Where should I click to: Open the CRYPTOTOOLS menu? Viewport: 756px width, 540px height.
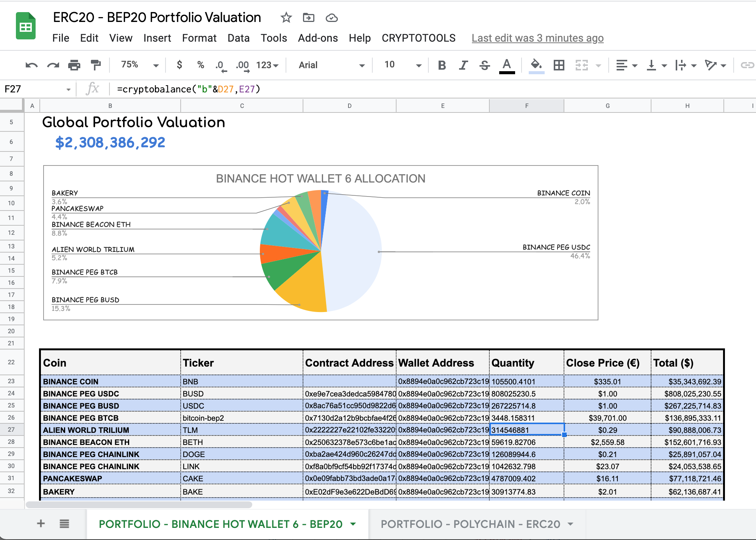[418, 38]
